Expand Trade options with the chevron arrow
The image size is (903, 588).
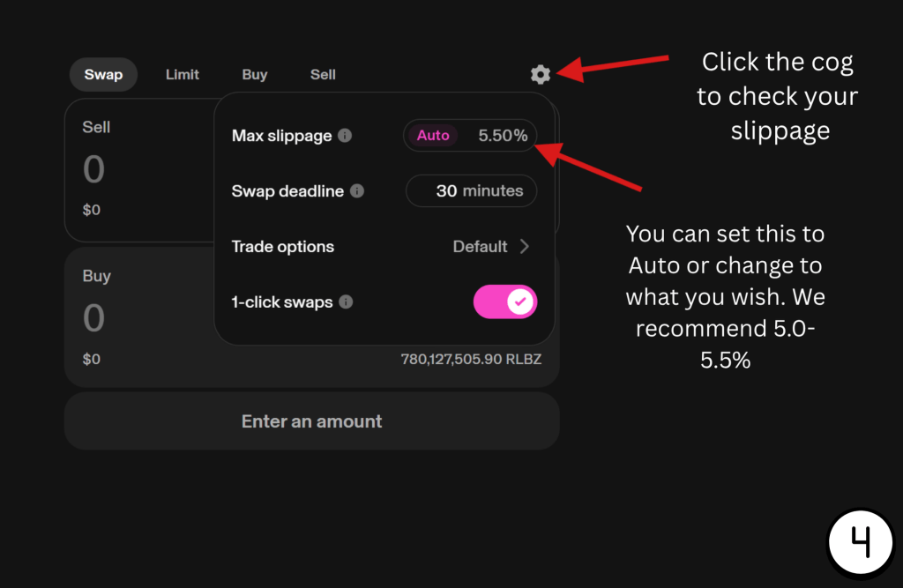[524, 247]
